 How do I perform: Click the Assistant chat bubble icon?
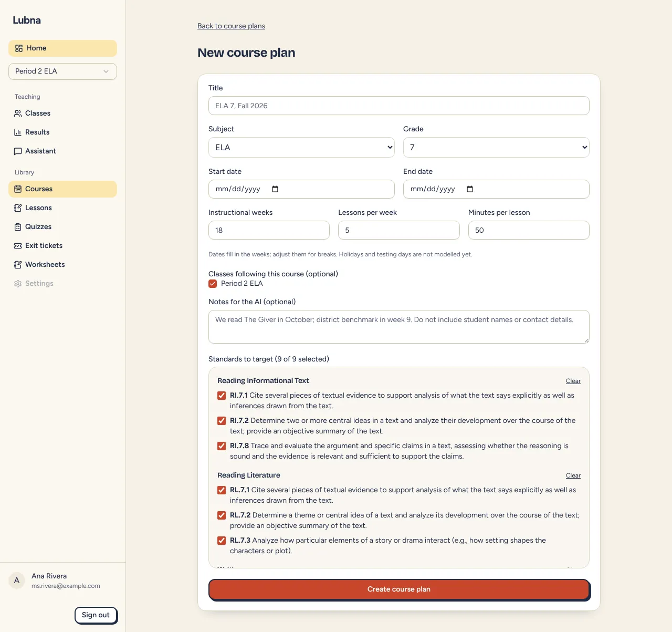[x=18, y=151]
